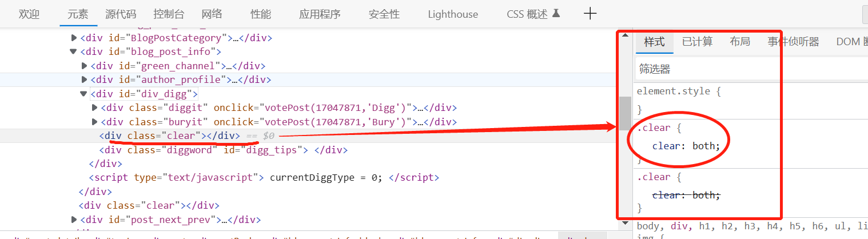
Task: Switch to the 已计算 styles tab
Action: tap(697, 42)
